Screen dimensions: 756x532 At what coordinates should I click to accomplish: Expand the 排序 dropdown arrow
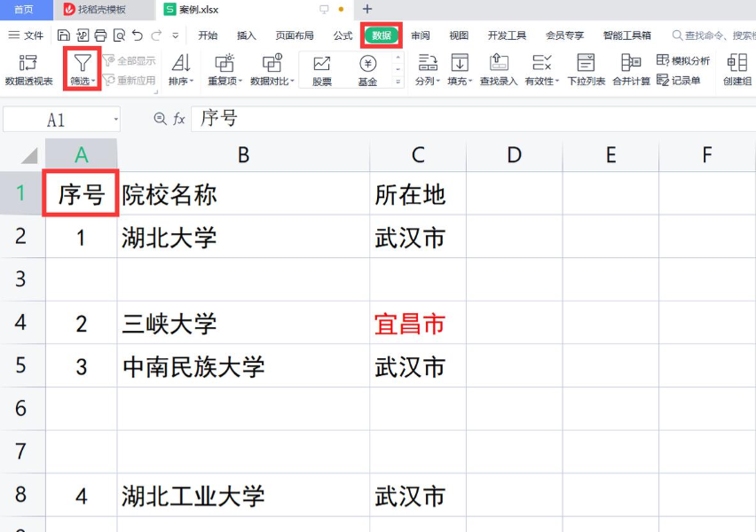[192, 81]
